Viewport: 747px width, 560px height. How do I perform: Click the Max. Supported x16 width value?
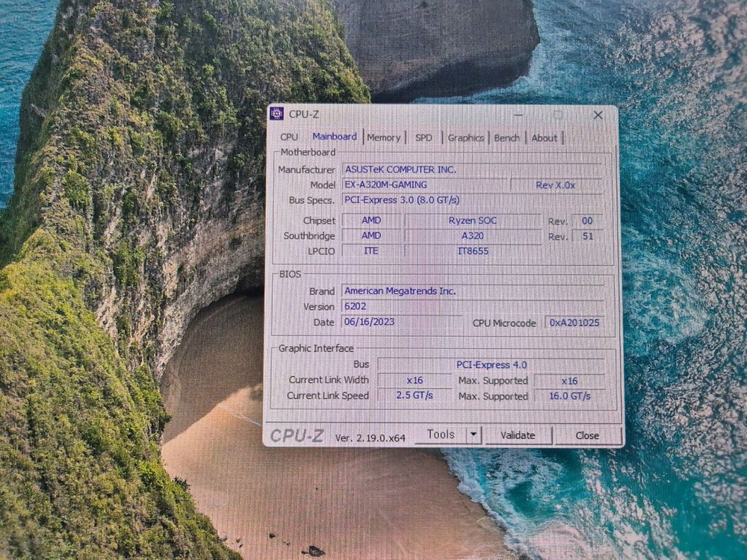[569, 381]
